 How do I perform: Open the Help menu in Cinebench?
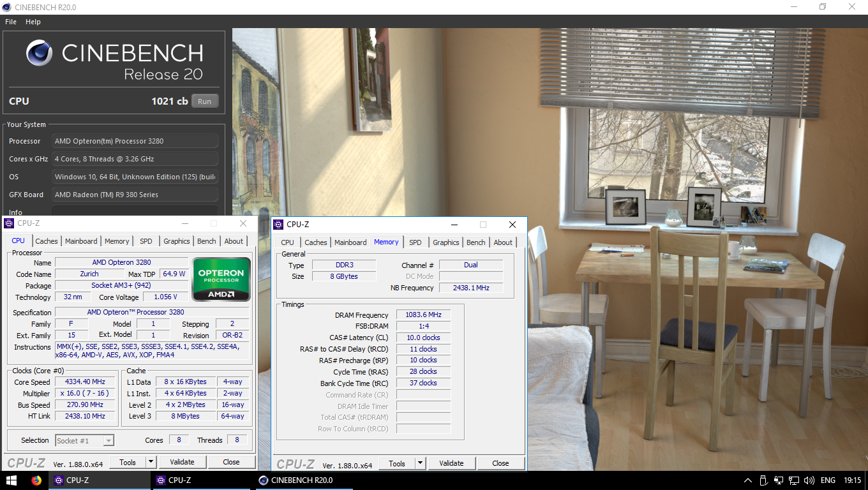point(33,22)
